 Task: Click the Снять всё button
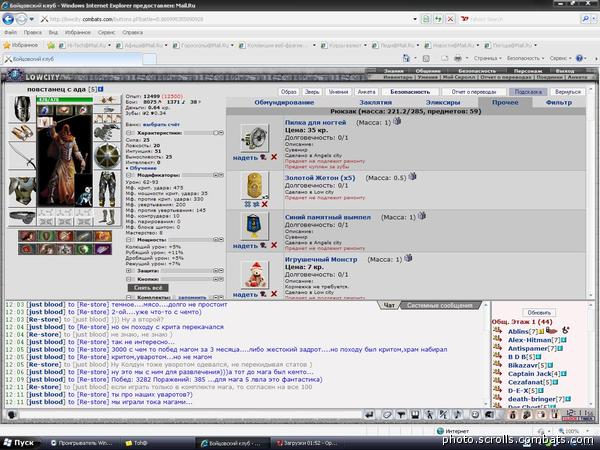pos(148,288)
